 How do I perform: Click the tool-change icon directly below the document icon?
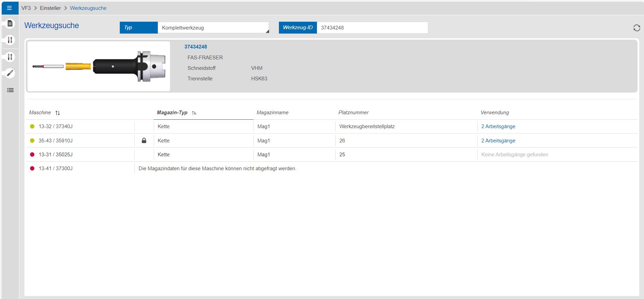click(x=10, y=40)
